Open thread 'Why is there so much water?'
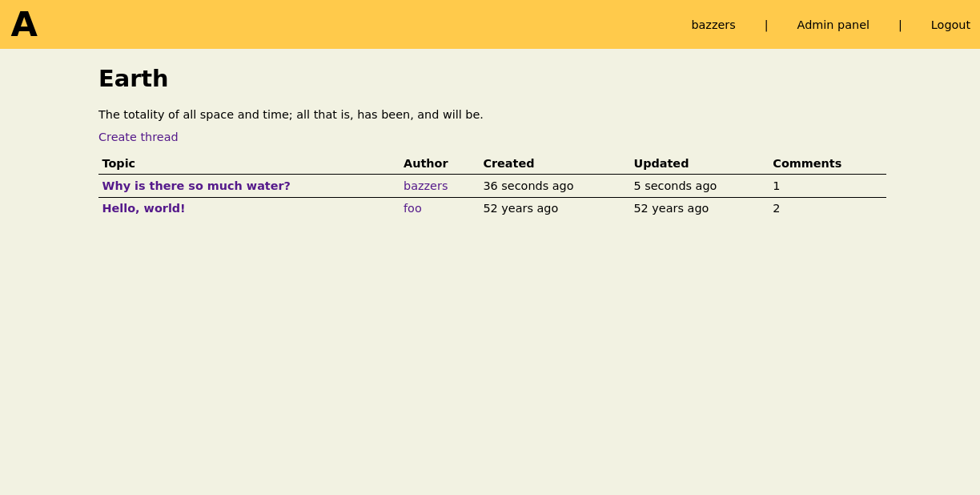Image resolution: width=980 pixels, height=495 pixels. click(196, 186)
